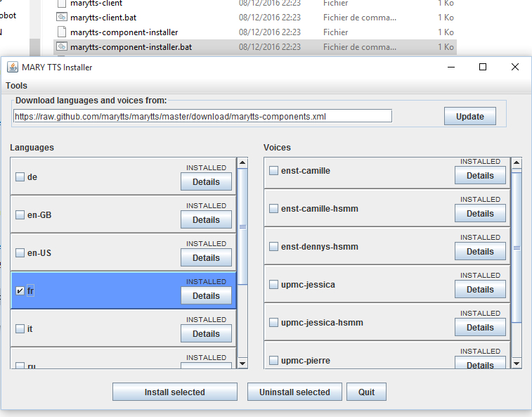The image size is (532, 417).
Task: Click the en-US language label
Action: pos(39,253)
